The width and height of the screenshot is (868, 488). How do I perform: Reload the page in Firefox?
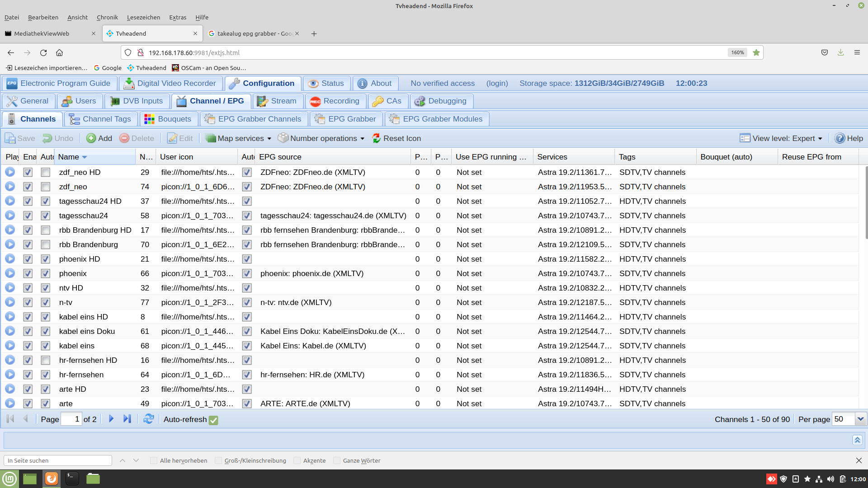(43, 52)
